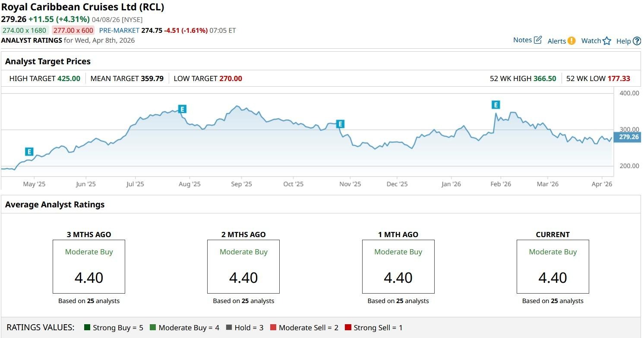This screenshot has height=338, width=644.
Task: Click the gray Hold legend swatch
Action: [x=229, y=328]
